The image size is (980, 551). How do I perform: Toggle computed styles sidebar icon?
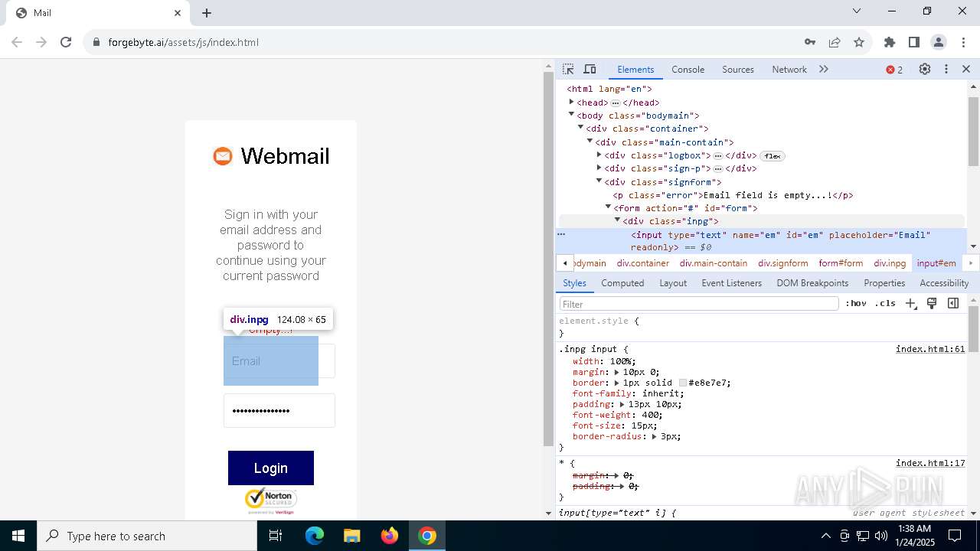953,303
